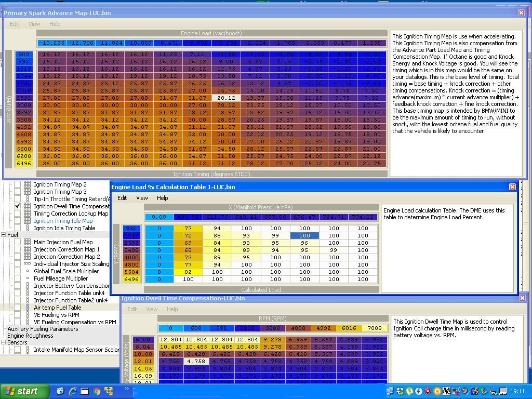Enable the VE Fueling vs RPM checkbox
The width and height of the screenshot is (532, 399).
[x=18, y=315]
